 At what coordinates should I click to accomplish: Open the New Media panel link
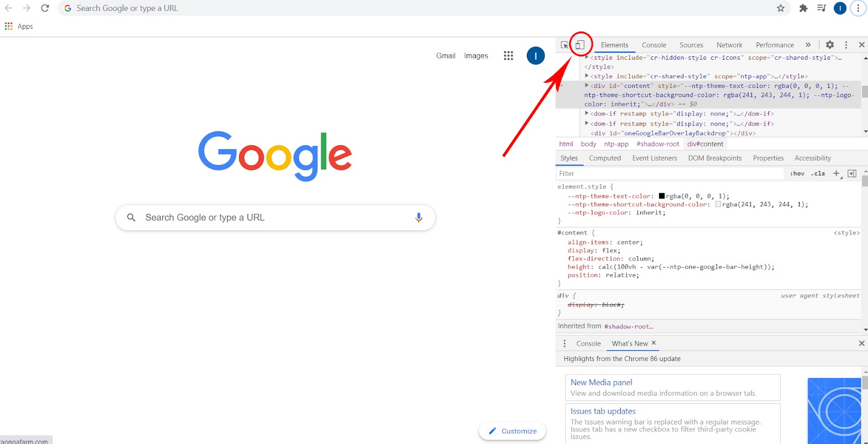(601, 382)
